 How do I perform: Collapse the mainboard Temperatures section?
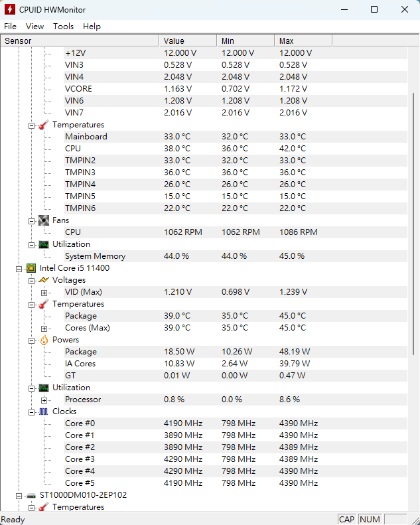click(31, 125)
